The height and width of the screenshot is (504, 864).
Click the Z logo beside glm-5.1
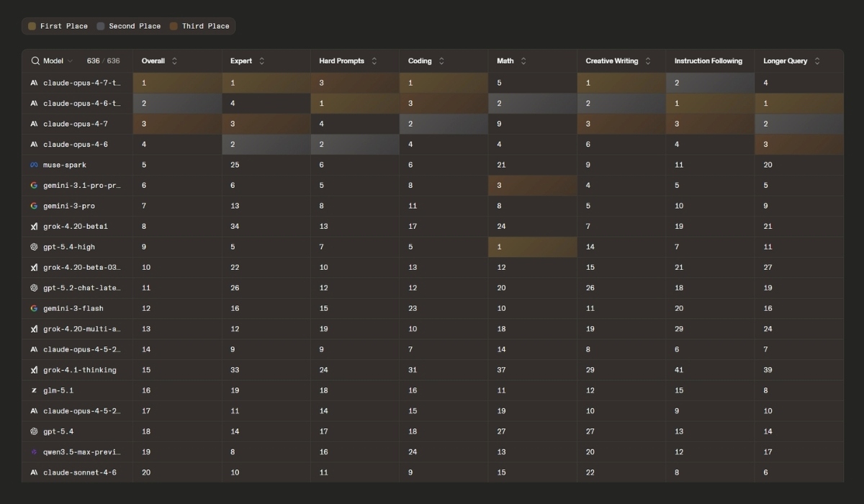click(x=34, y=390)
